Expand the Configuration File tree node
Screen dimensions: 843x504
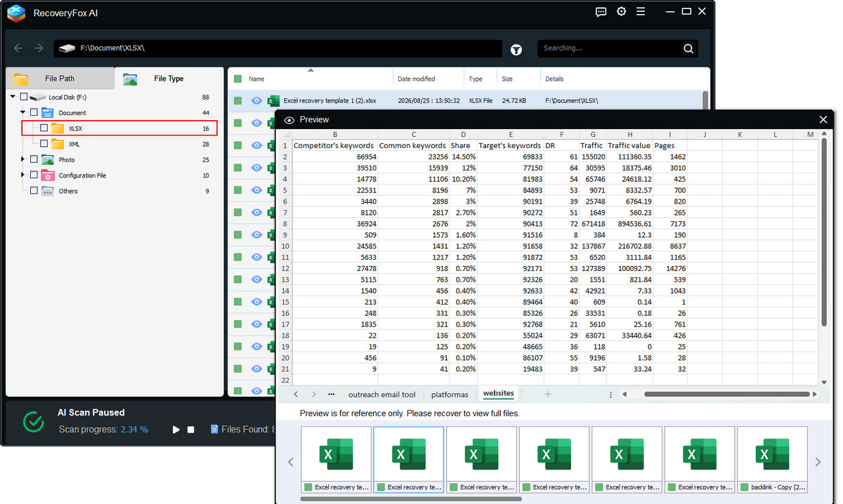click(23, 175)
